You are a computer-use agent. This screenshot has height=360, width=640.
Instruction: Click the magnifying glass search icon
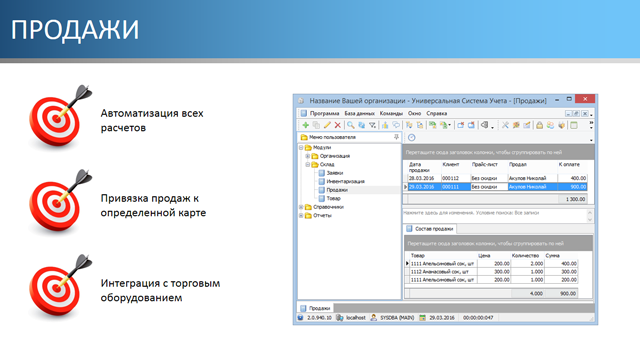351,125
